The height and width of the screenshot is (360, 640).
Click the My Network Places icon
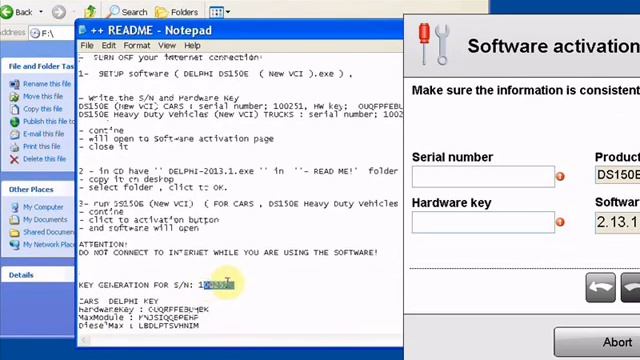[14, 245]
